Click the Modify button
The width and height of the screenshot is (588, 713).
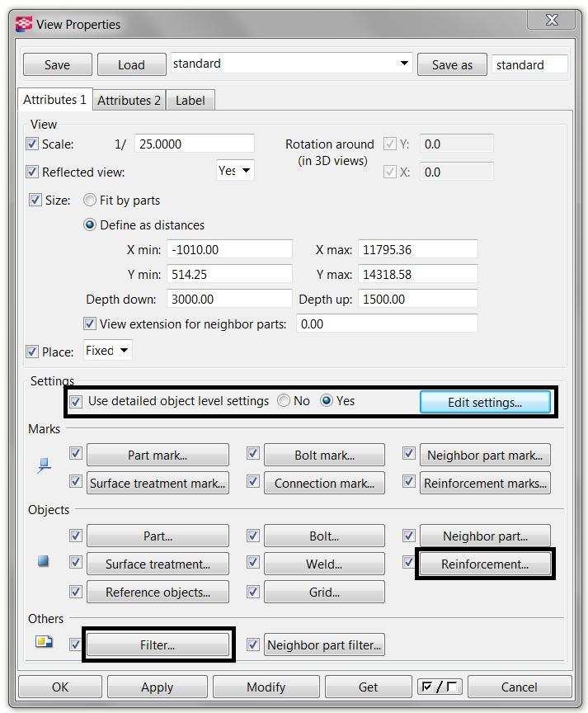coord(266,687)
